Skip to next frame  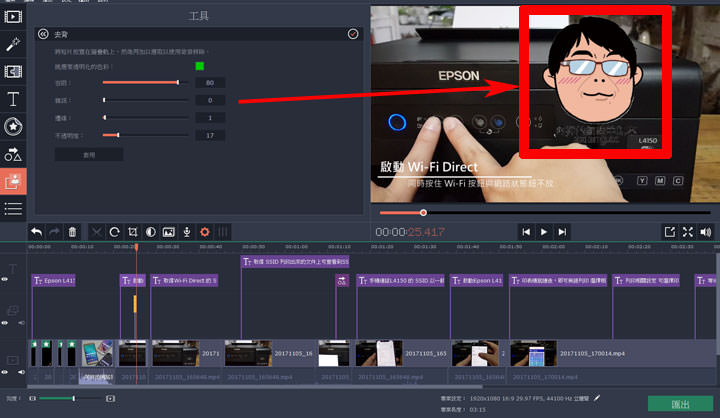pyautogui.click(x=562, y=232)
